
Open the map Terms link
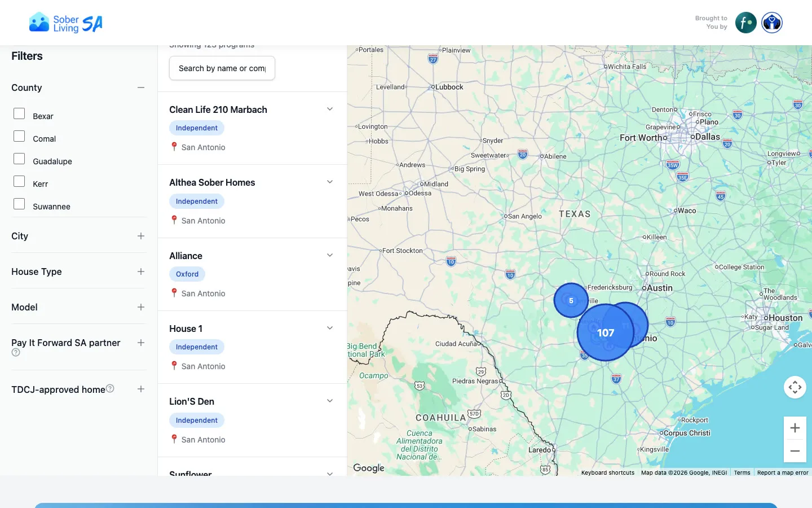(742, 472)
